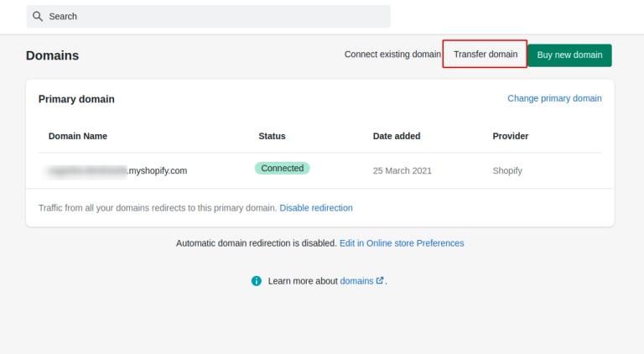Click the Disable redirection link

click(x=316, y=208)
